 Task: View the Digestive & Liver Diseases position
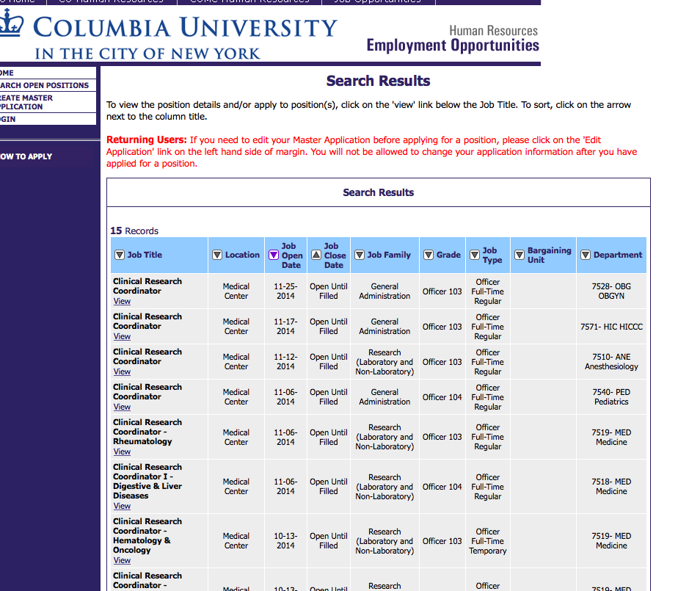[x=122, y=506]
